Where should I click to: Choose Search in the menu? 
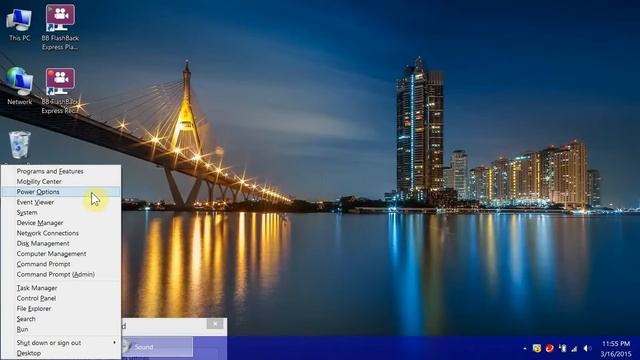point(61,319)
